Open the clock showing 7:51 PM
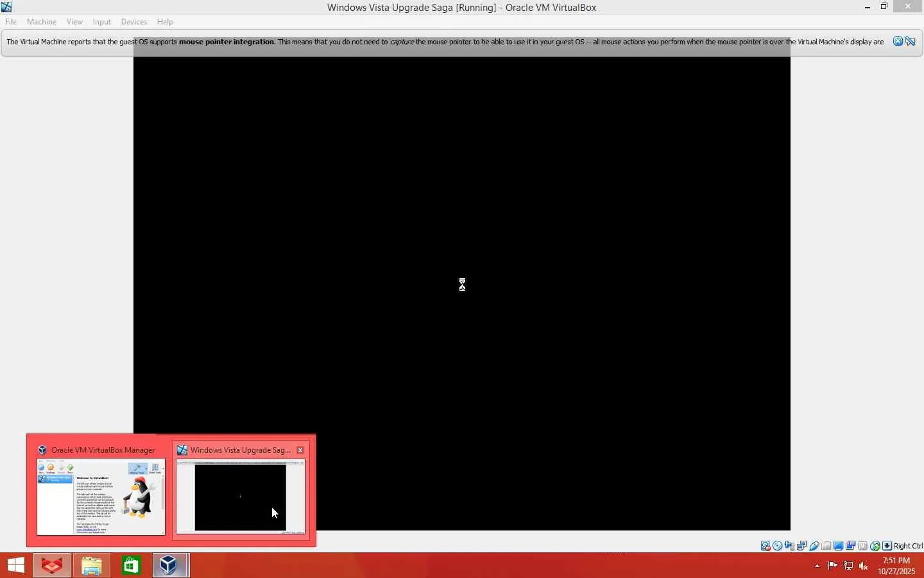The width and height of the screenshot is (924, 578). (896, 566)
